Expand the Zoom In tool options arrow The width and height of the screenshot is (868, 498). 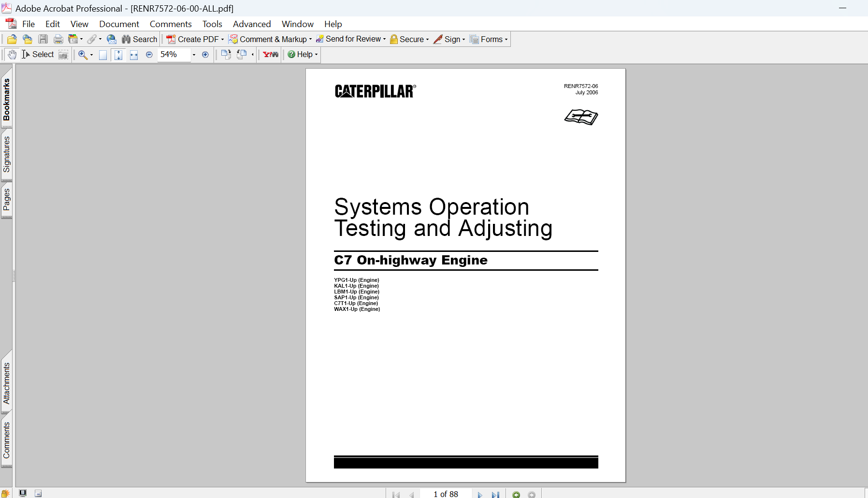pyautogui.click(x=91, y=55)
